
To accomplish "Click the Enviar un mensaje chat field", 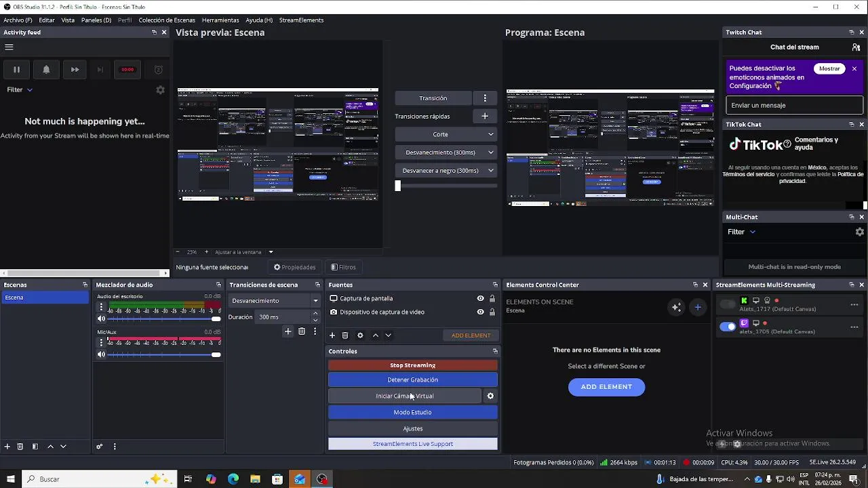I will 795,105.
